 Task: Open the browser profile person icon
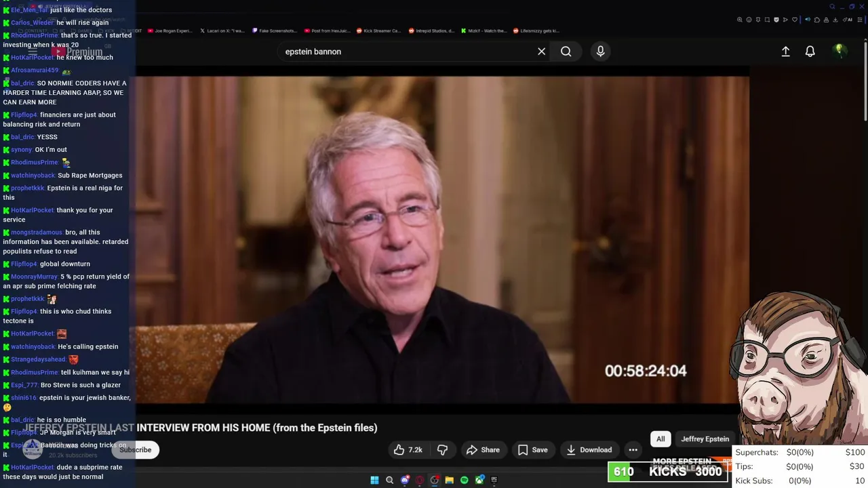(826, 20)
